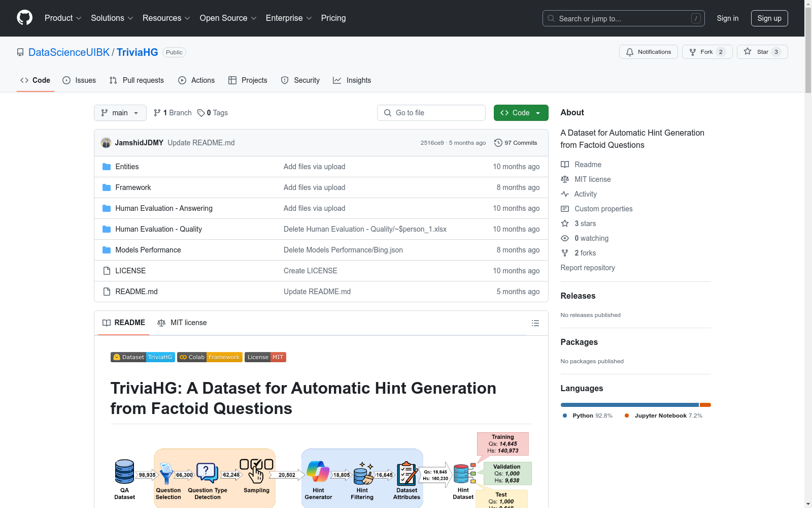Open the Packages heading link
The height and width of the screenshot is (508, 812).
click(579, 342)
